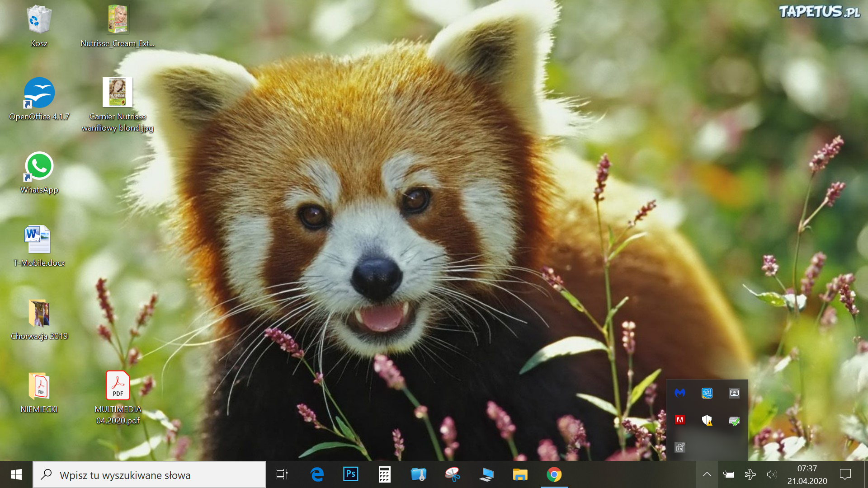Open the volume speaker icon
This screenshot has height=488, width=868.
pyautogui.click(x=772, y=474)
